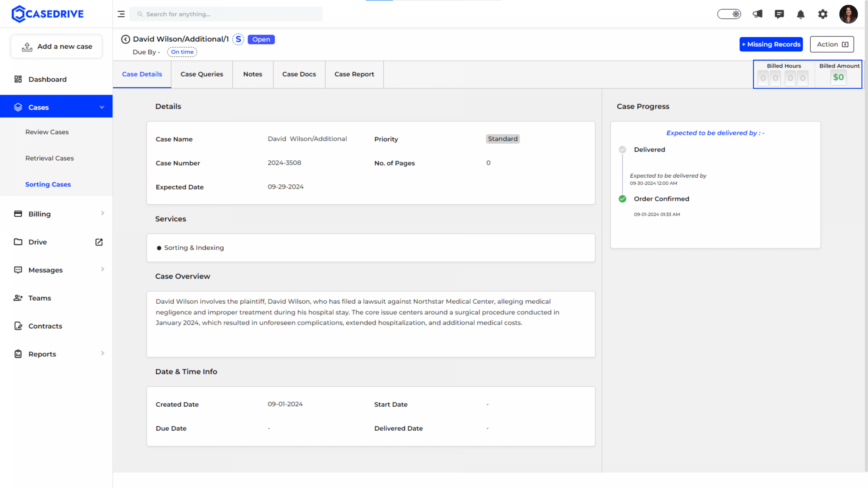The image size is (868, 488).
Task: Open Drive external link icon
Action: 99,242
